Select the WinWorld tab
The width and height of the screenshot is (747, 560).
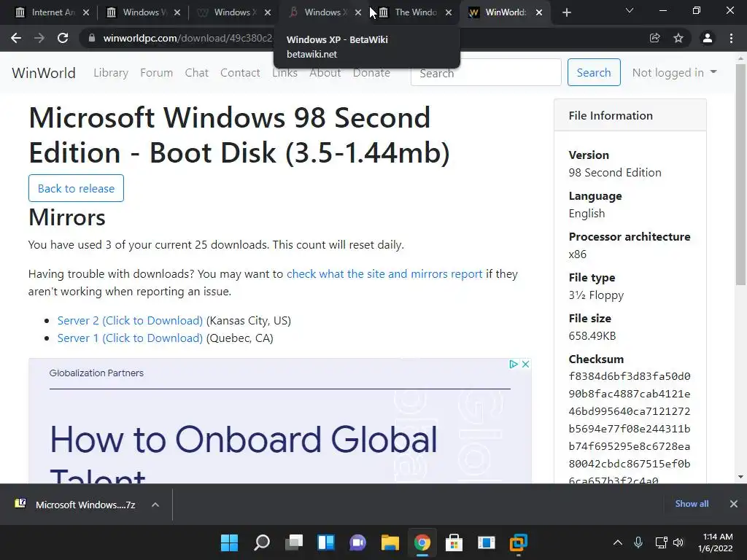(506, 12)
